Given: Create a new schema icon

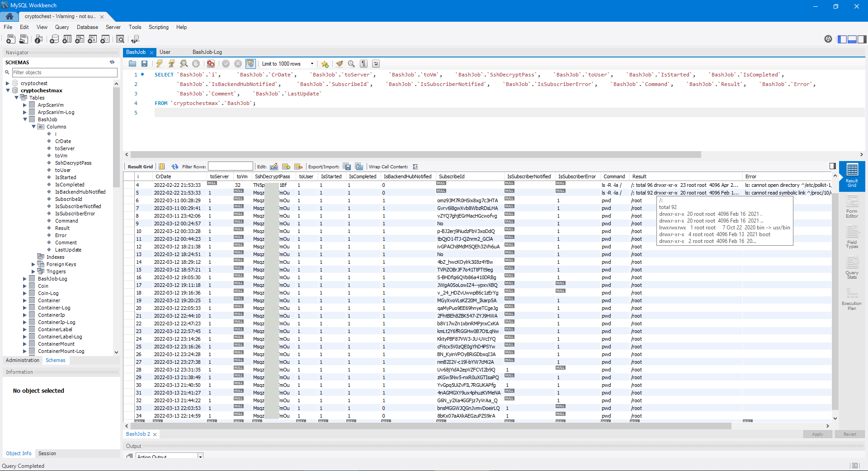Looking at the screenshot, I should pos(54,39).
